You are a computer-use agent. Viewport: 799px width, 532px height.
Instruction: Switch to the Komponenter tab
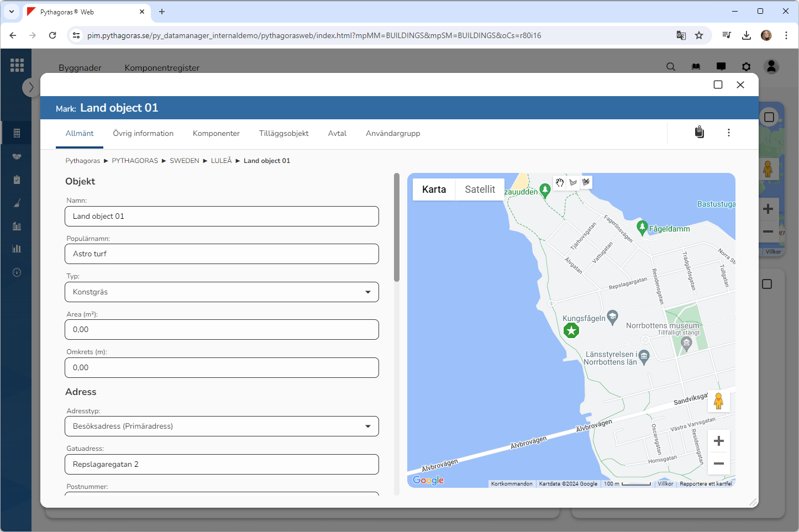(x=216, y=134)
